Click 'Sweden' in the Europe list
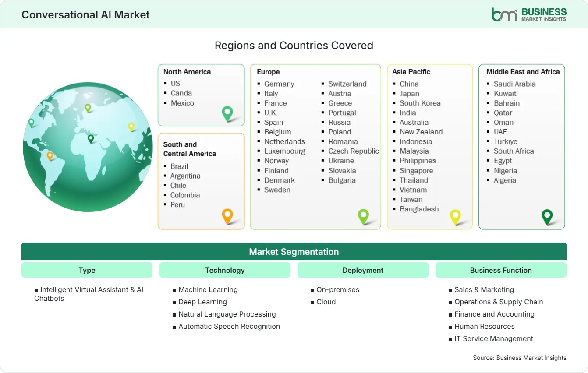 point(277,190)
